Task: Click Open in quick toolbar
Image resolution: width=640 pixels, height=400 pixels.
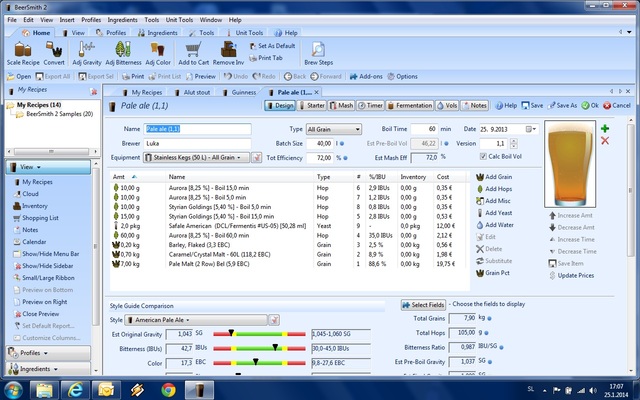Action: click(19, 76)
